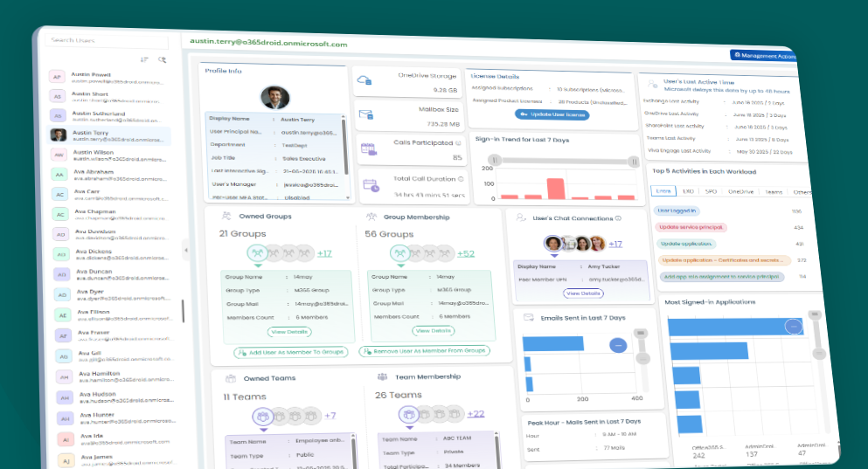Viewport: 868px width, 469px height.
Task: Click the Calls Participated calendar icon
Action: 368,149
